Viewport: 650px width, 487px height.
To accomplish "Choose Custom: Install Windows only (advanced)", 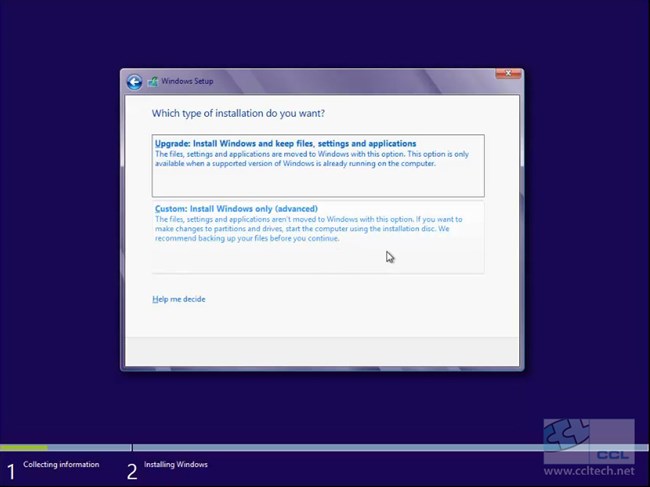I will (318, 237).
